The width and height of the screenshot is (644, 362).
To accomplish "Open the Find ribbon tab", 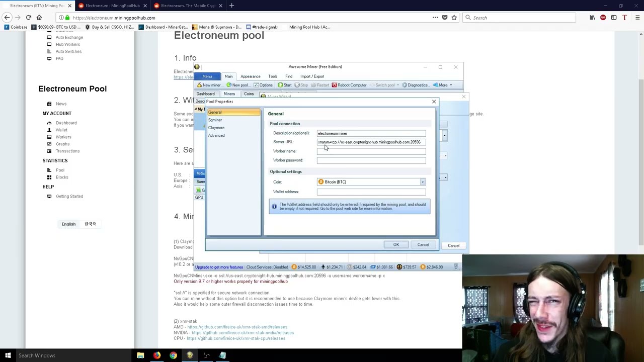I will (x=289, y=76).
